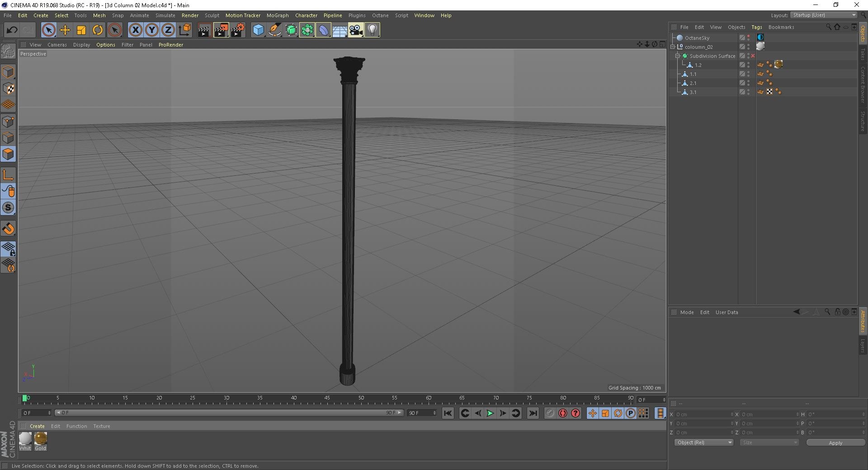This screenshot has width=868, height=470.
Task: Open the spline Pen tool
Action: 274,30
